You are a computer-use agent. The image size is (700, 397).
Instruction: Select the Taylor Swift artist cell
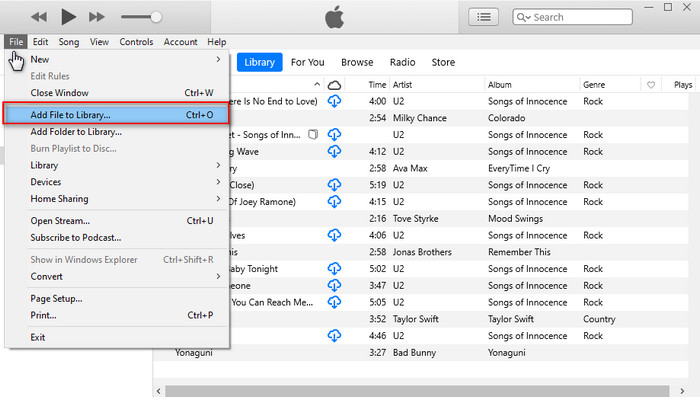pos(416,319)
